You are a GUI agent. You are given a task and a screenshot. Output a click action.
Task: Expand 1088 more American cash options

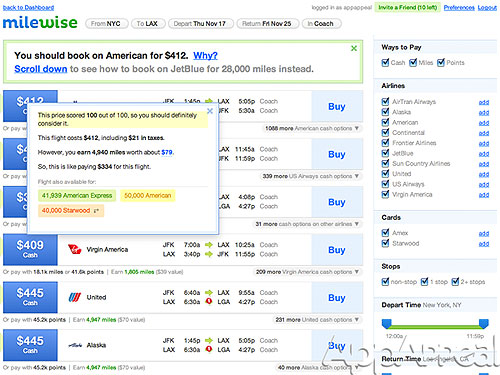point(312,128)
